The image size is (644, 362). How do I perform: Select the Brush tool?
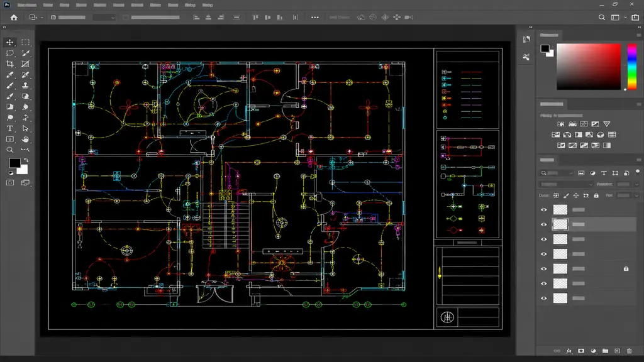pos(10,85)
